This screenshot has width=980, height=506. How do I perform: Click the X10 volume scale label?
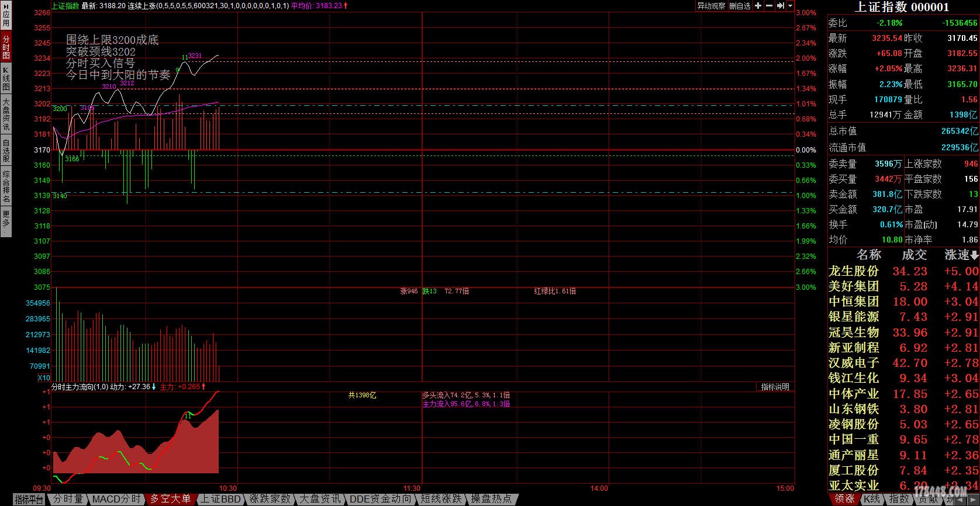[44, 378]
